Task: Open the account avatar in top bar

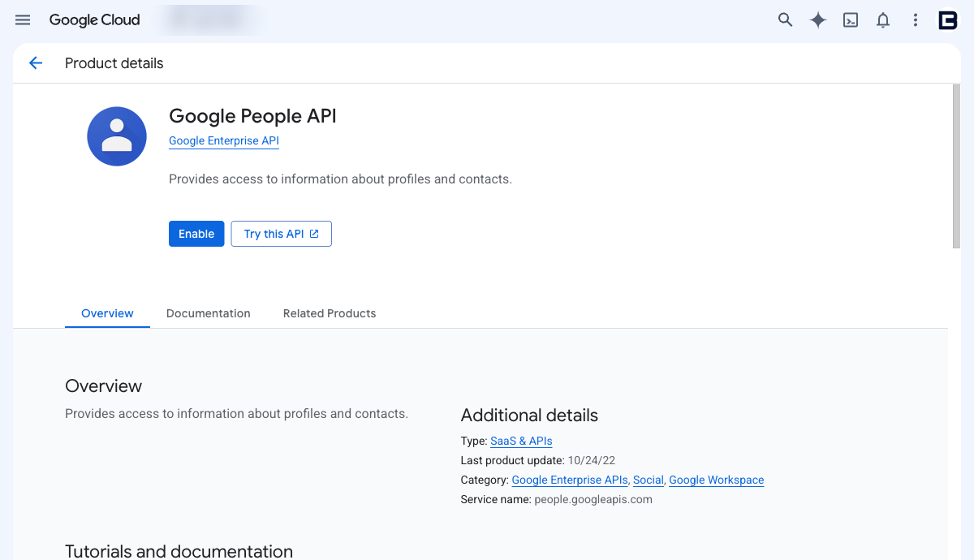Action: pos(948,20)
